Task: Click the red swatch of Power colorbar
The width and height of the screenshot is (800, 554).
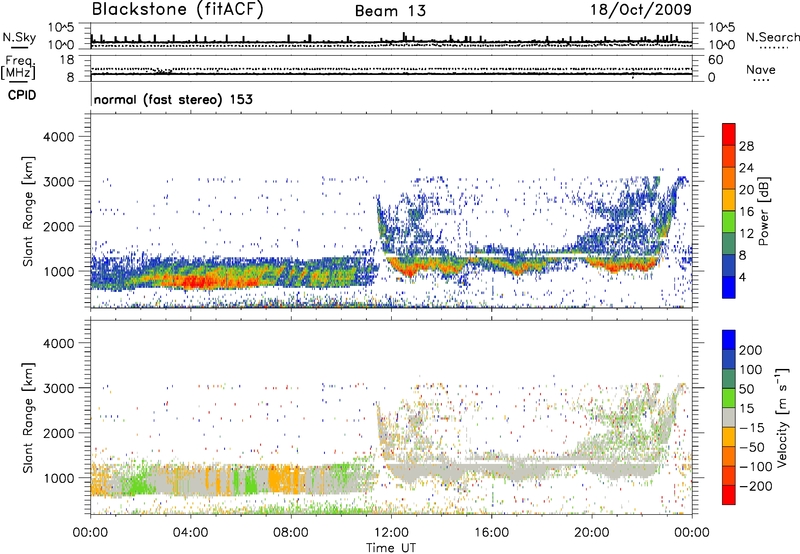Action: click(729, 134)
